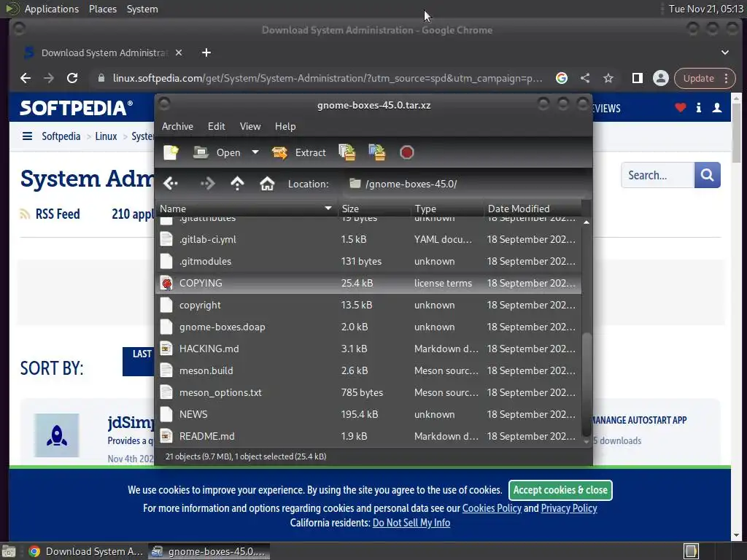This screenshot has height=560, width=747.
Task: Go back in Chrome browser
Action: coord(26,78)
